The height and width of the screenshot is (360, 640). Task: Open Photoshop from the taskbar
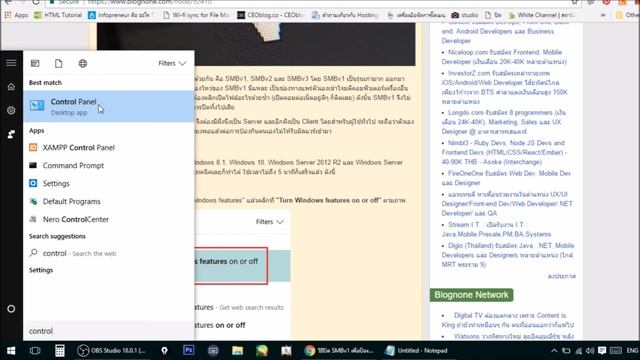click(x=189, y=351)
